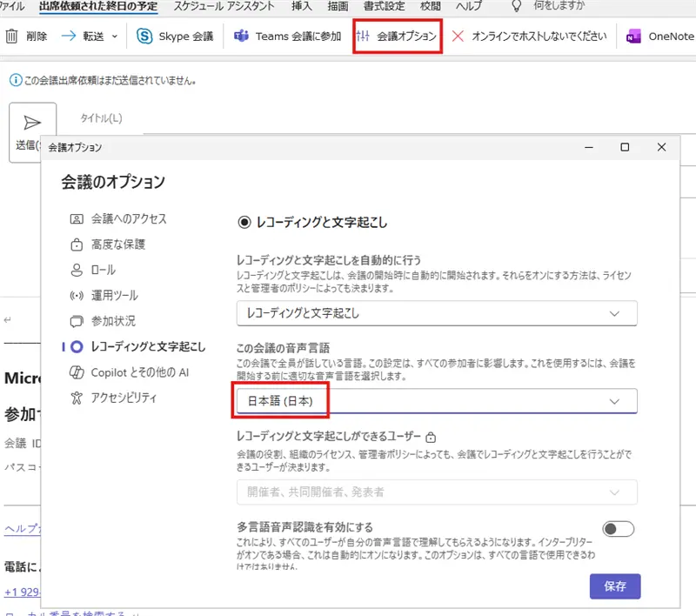Close the 会議オプション dialog
The image size is (696, 616).
pyautogui.click(x=661, y=147)
